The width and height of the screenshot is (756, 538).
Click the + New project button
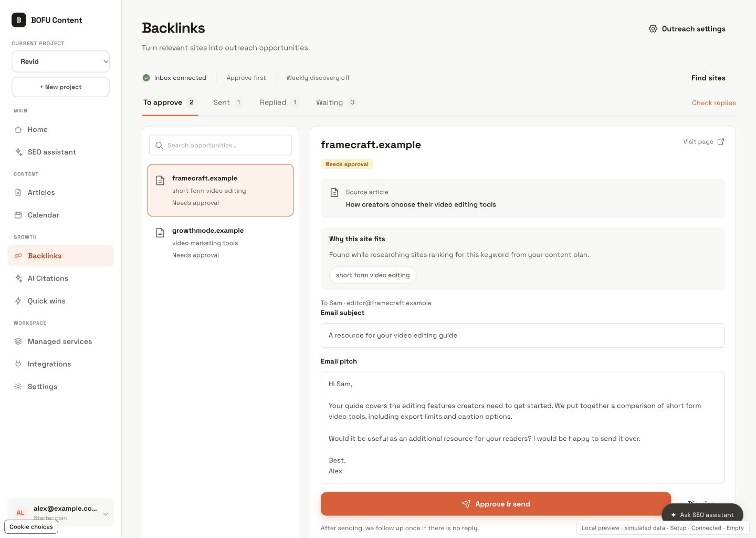[x=60, y=87]
